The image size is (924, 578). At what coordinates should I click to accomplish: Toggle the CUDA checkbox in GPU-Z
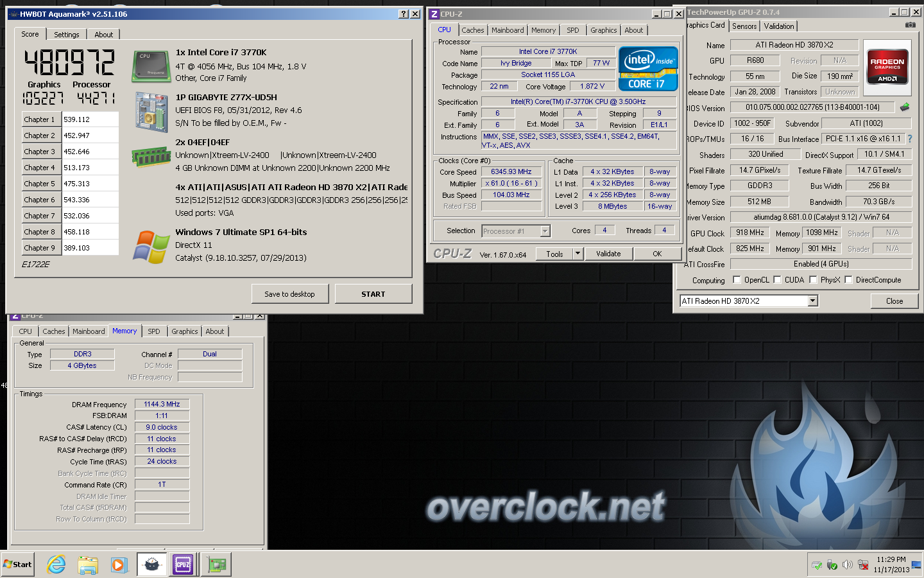(x=777, y=279)
